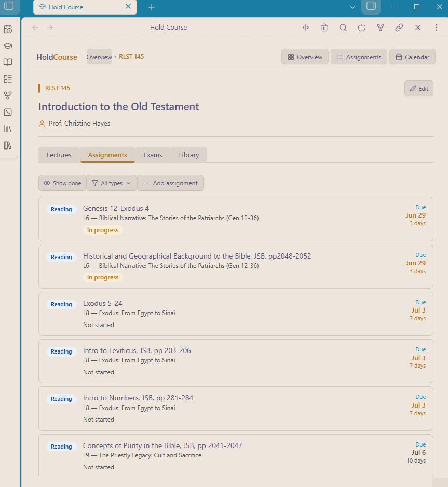Open the dice icon in the left ribbon
The image size is (448, 487).
pos(8,112)
